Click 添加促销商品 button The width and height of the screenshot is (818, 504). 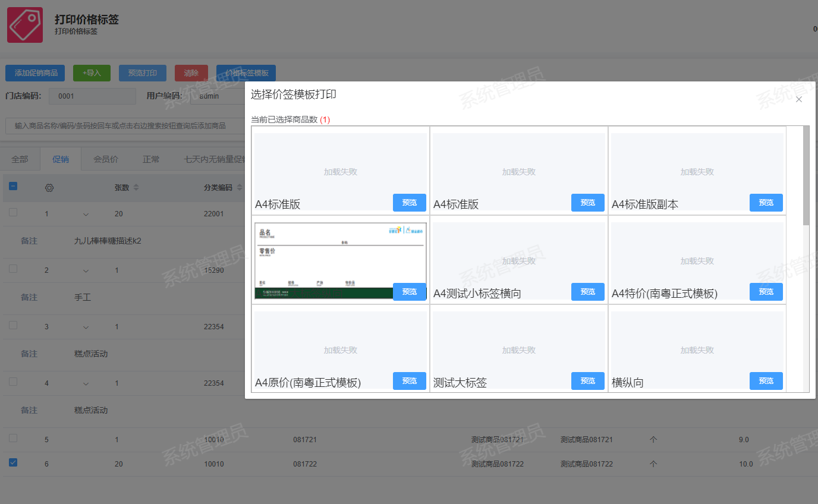35,73
